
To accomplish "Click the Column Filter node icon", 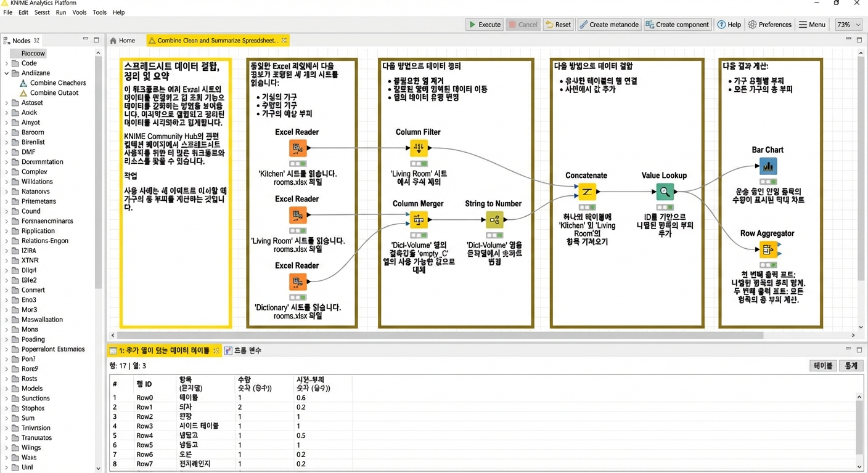I will point(419,148).
